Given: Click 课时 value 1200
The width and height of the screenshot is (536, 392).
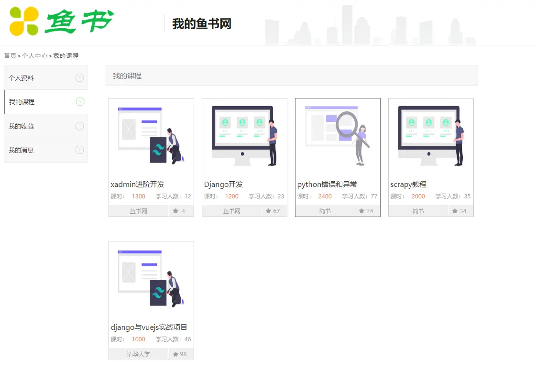Looking at the screenshot, I should [x=232, y=196].
